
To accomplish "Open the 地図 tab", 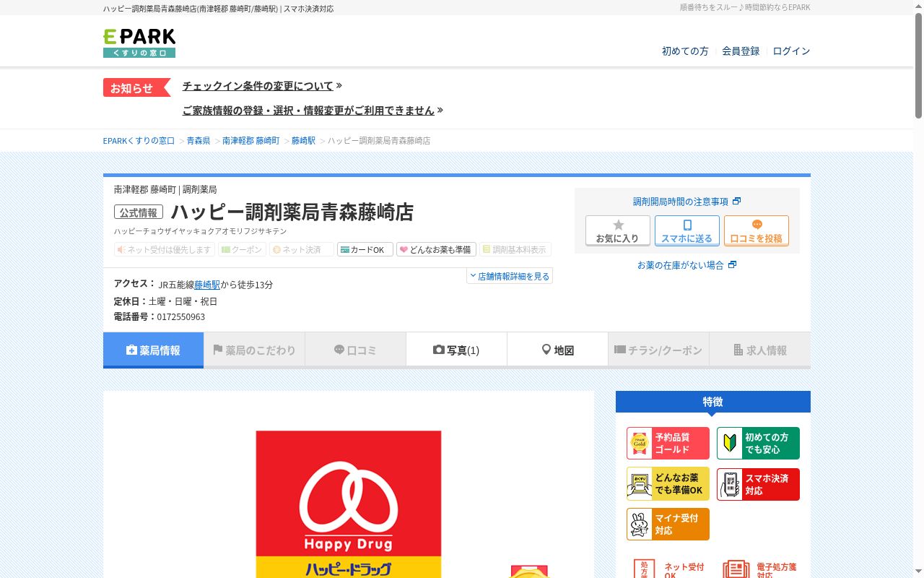I will point(557,350).
